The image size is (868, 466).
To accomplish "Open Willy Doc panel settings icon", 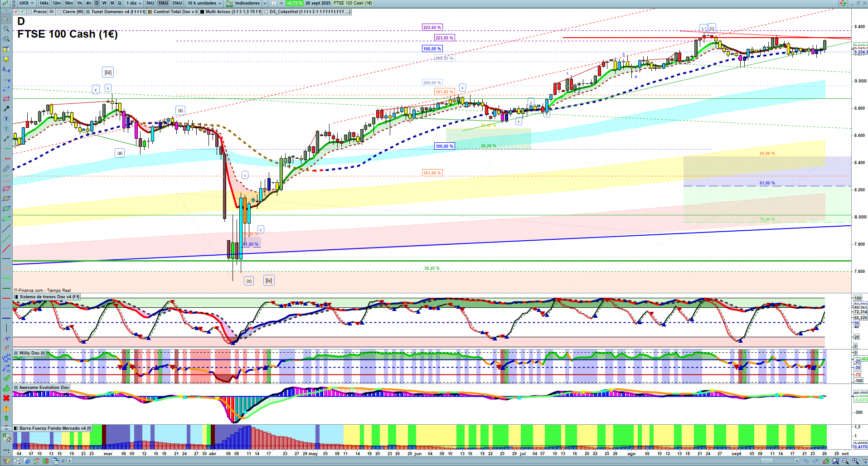I will [16, 353].
